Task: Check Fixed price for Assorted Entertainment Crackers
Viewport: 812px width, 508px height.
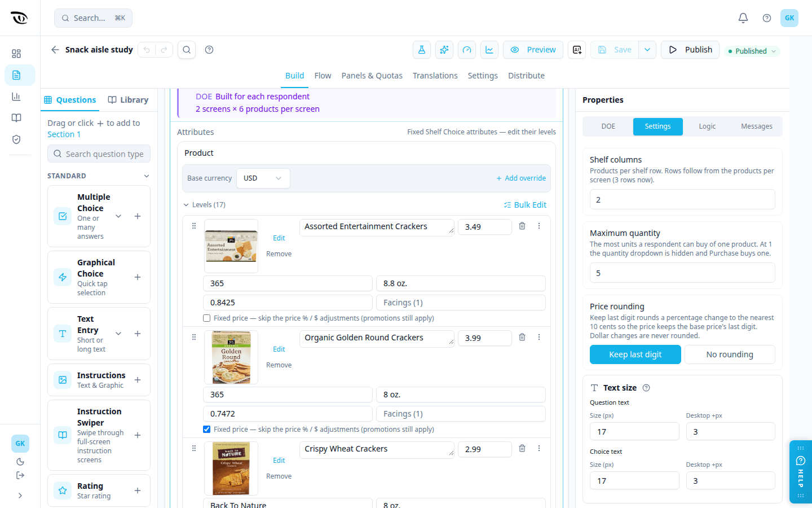Action: [207, 318]
